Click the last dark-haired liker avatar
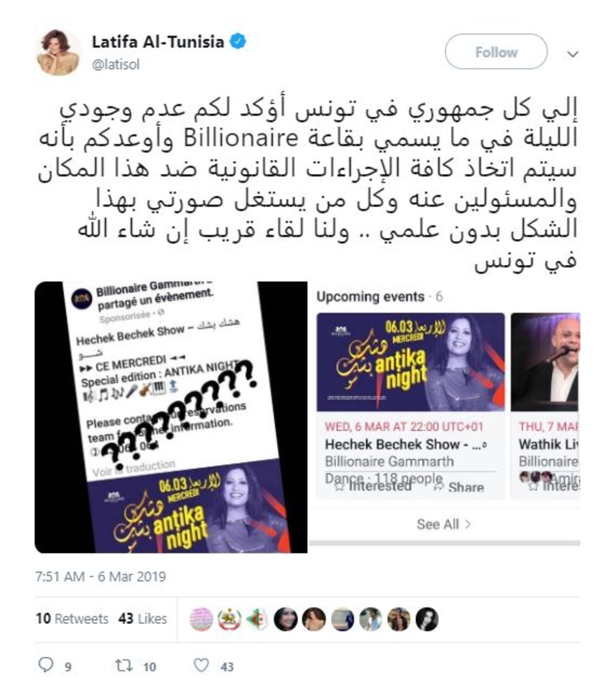The image size is (616, 694). tap(427, 619)
